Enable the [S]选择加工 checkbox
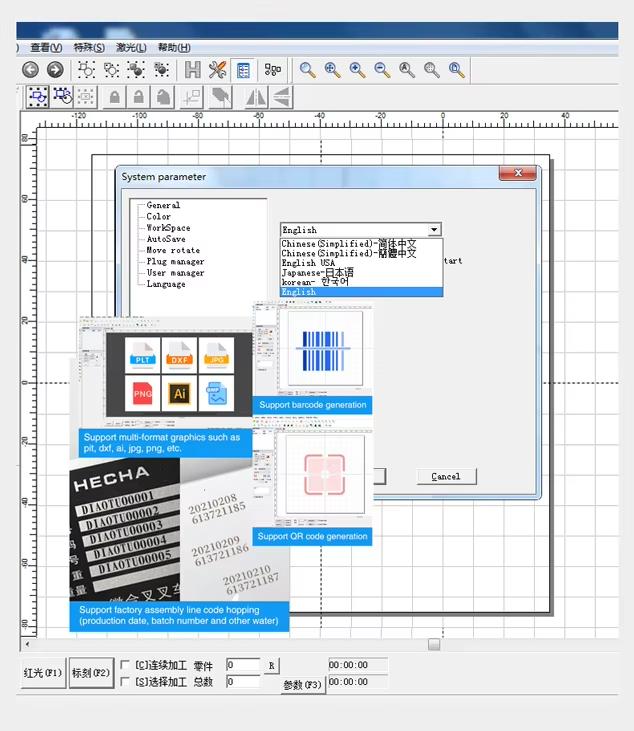This screenshot has width=634, height=731. pyautogui.click(x=125, y=682)
